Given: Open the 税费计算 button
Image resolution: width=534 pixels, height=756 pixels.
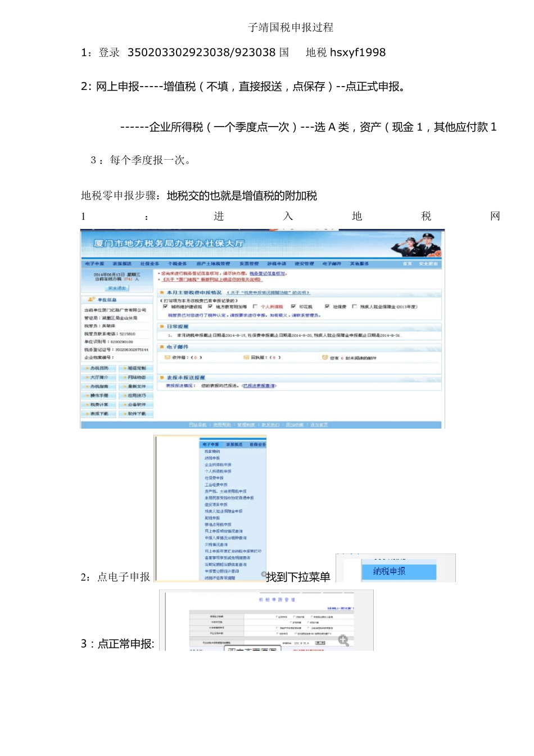Looking at the screenshot, I should pos(99,404).
